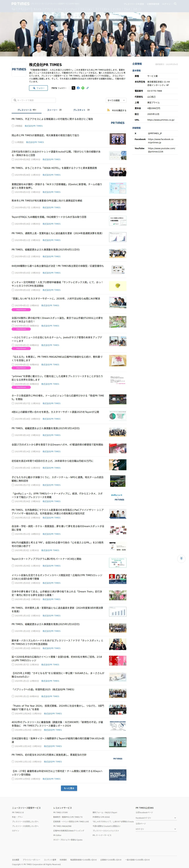Screen dimensions: 189x868
Task: Open the 岡山市とPR TIMESが連携協定 article
Action: tap(45, 135)
